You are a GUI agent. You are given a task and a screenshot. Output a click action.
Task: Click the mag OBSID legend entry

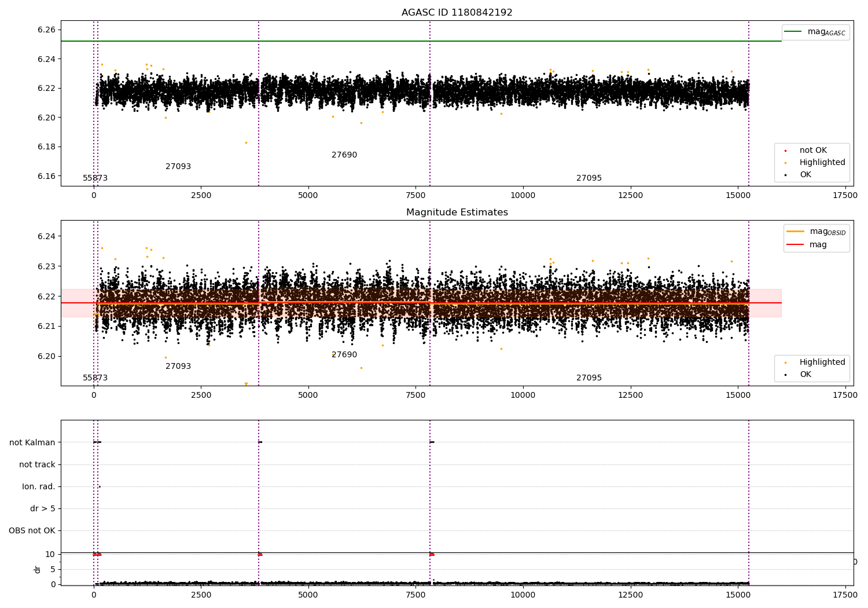pos(816,232)
